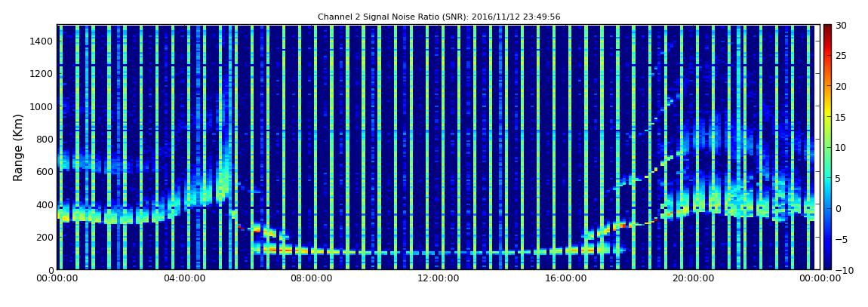
Task: Click the 1000 range tick label
Action: point(42,106)
